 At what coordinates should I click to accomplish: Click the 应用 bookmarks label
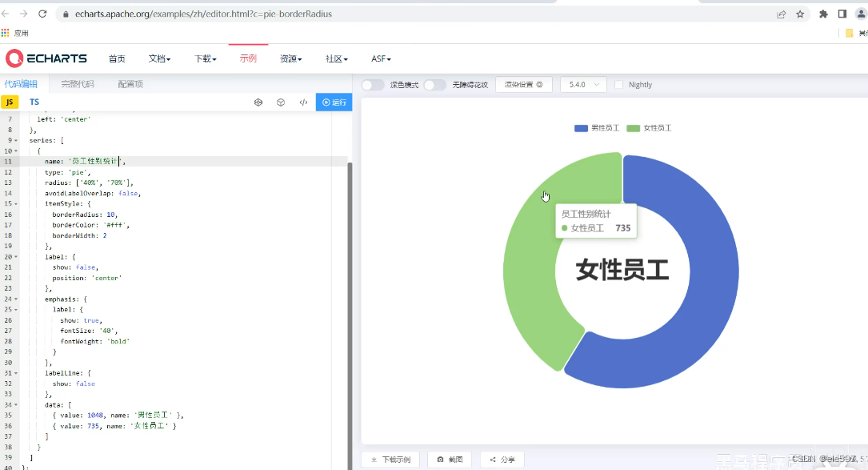(21, 34)
